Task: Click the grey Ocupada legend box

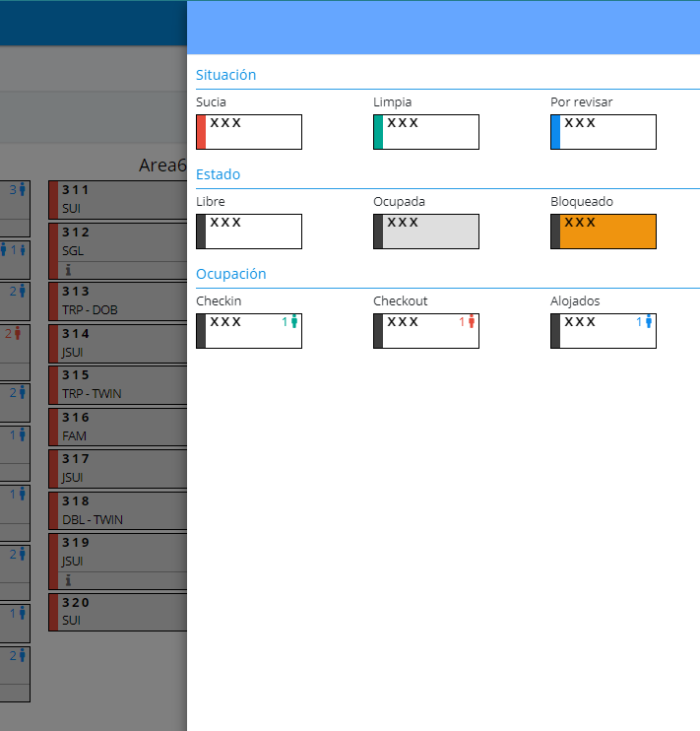Action: tap(426, 232)
